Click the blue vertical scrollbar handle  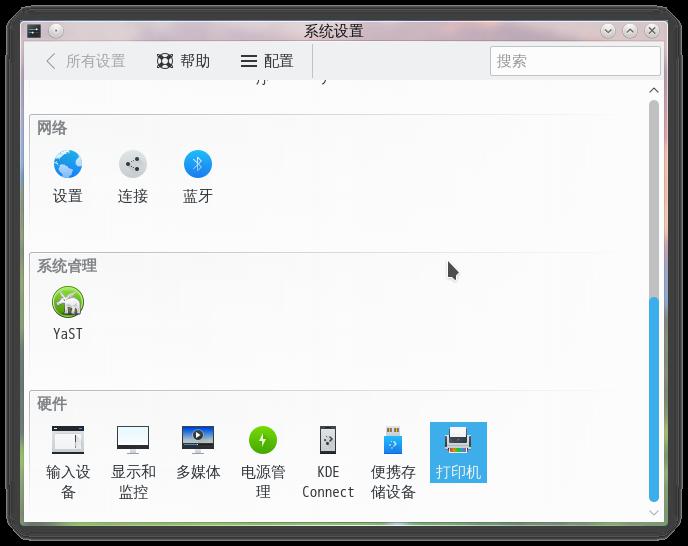tap(654, 399)
